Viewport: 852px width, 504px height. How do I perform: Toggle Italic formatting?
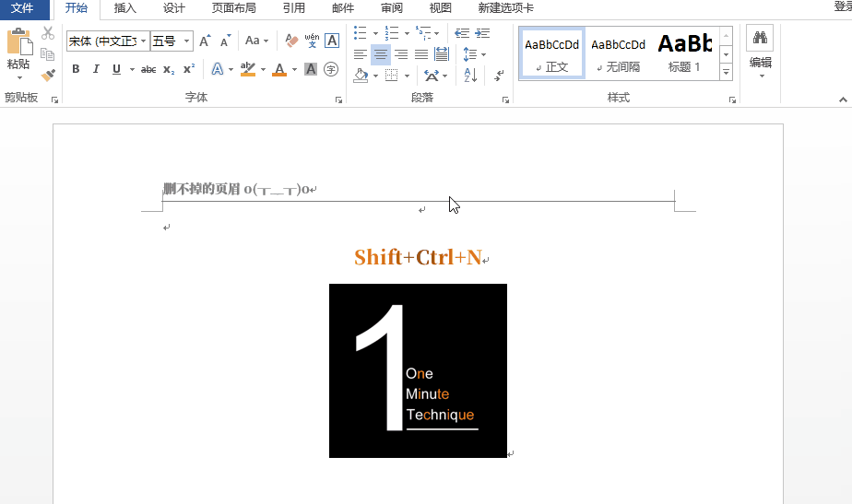click(96, 69)
